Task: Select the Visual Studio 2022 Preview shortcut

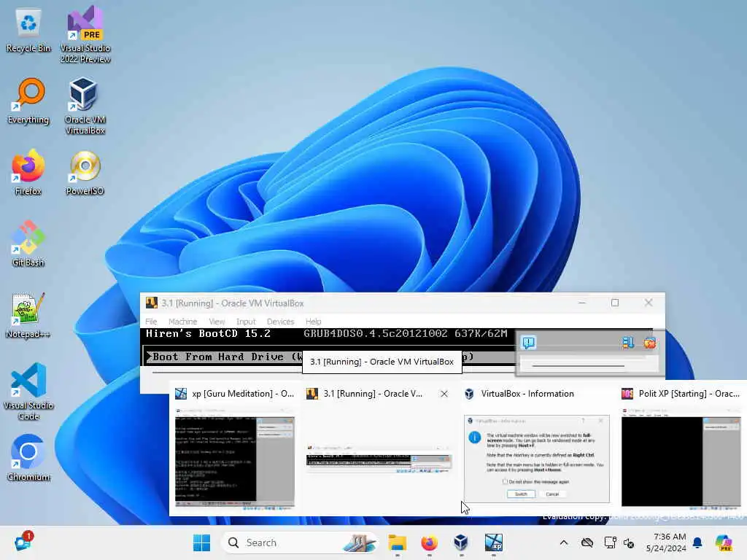Action: [85, 34]
